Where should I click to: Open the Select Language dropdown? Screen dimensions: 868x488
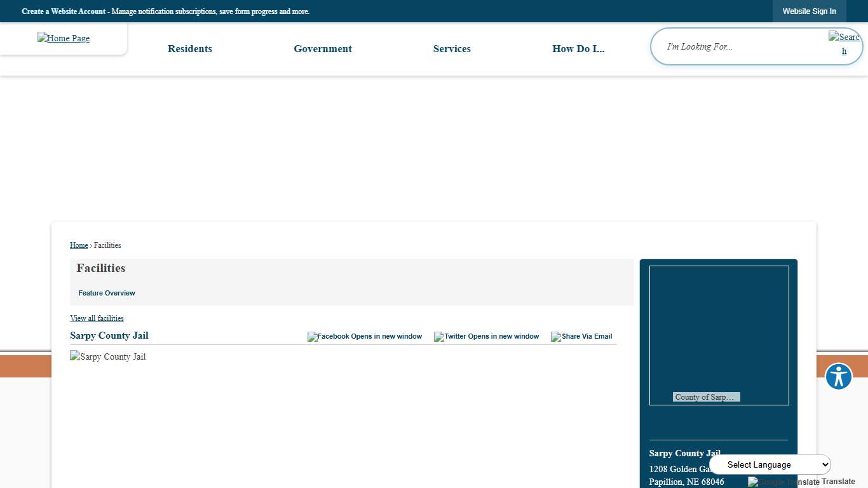(x=770, y=464)
